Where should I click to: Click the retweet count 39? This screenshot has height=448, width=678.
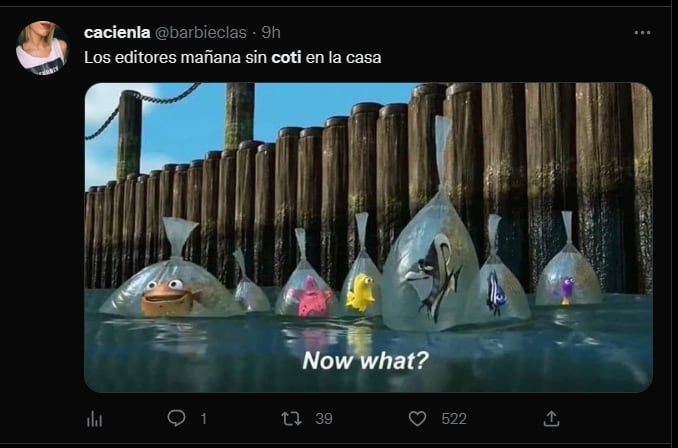pyautogui.click(x=323, y=419)
